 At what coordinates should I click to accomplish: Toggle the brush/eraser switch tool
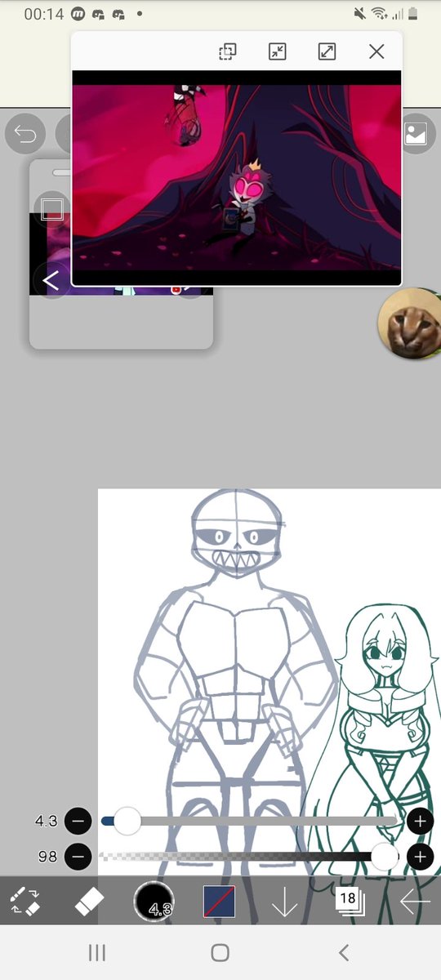click(24, 901)
